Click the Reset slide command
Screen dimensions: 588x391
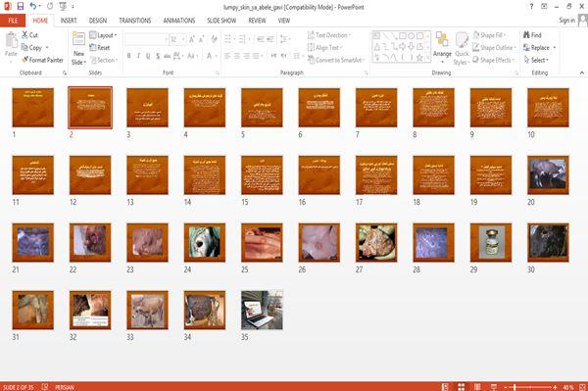[100, 47]
